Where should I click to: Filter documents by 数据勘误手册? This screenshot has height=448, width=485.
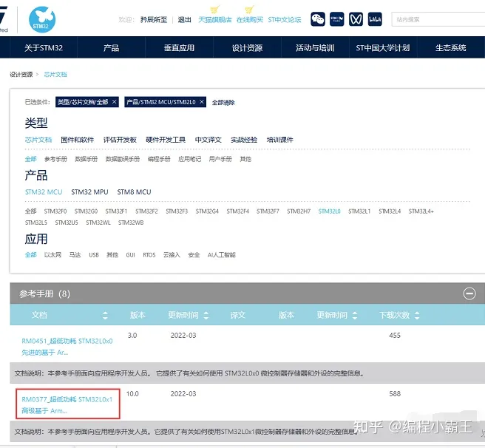[123, 159]
